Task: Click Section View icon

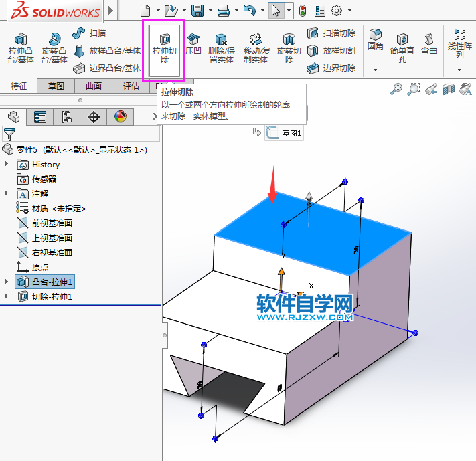Action: click(x=449, y=89)
